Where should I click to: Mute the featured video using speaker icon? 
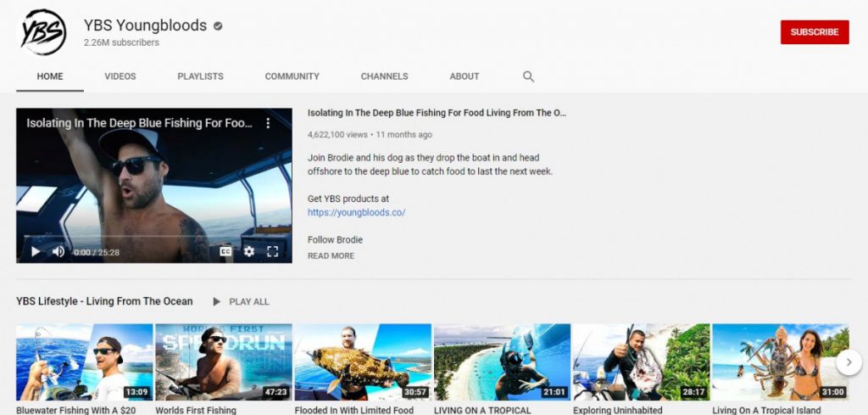(x=58, y=251)
